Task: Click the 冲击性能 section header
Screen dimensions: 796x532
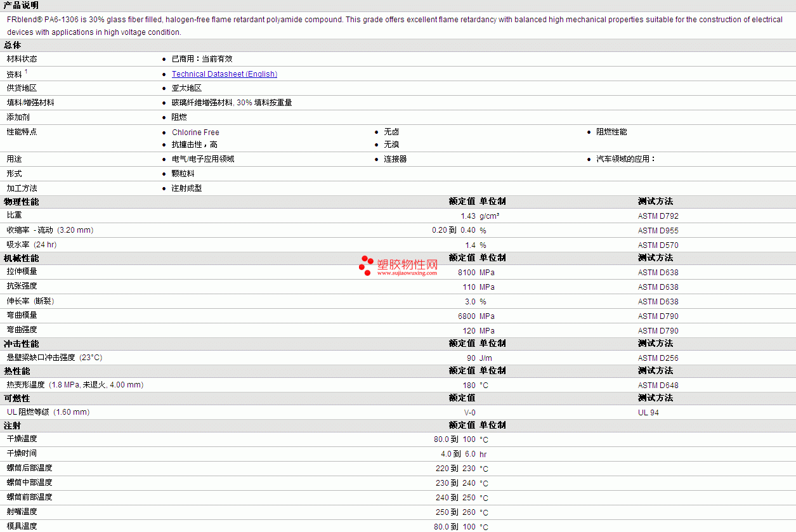Action: pyautogui.click(x=21, y=344)
